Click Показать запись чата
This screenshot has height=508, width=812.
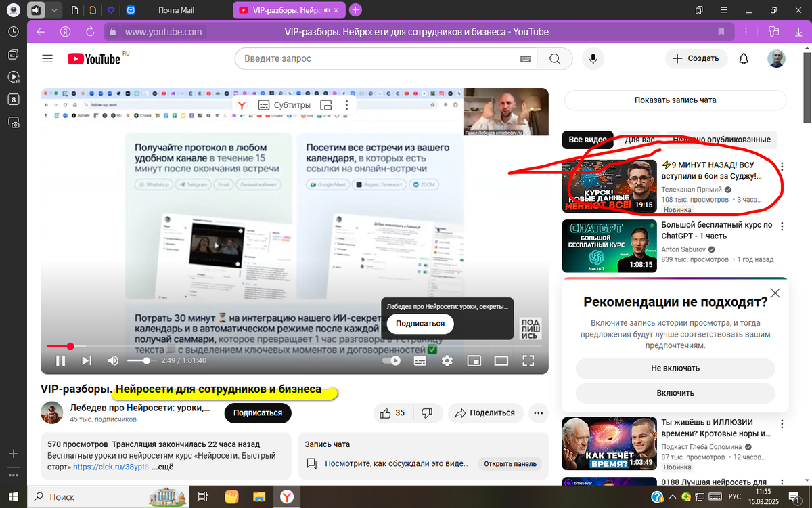(x=675, y=100)
